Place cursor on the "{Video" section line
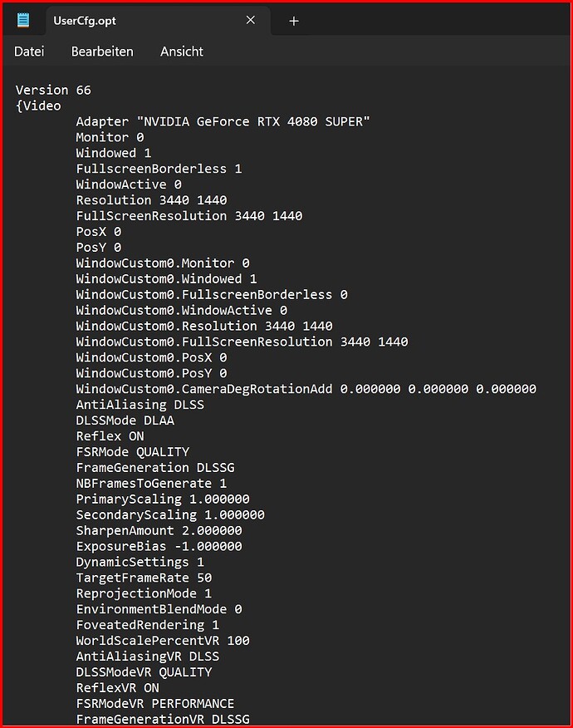Viewport: 573px width, 728px height. point(38,106)
